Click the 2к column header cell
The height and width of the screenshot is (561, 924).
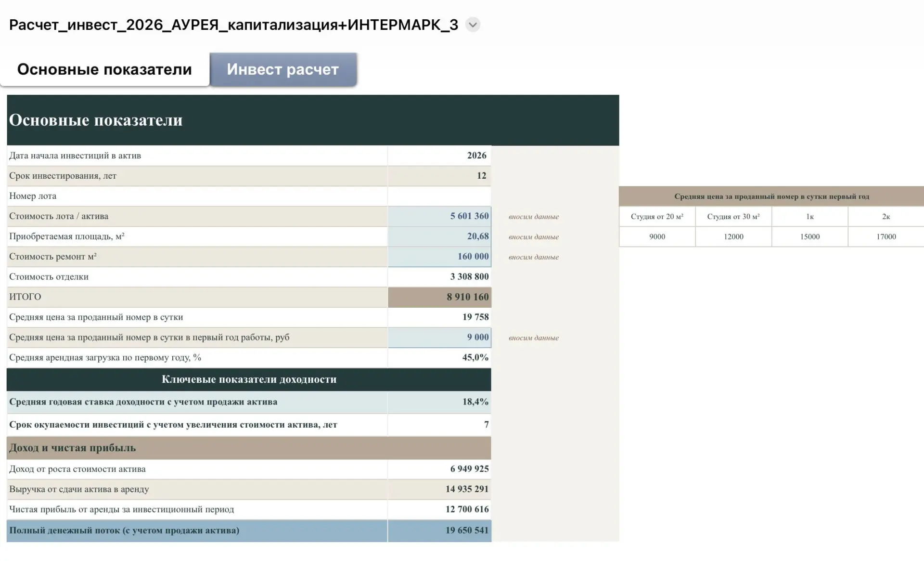pyautogui.click(x=886, y=217)
